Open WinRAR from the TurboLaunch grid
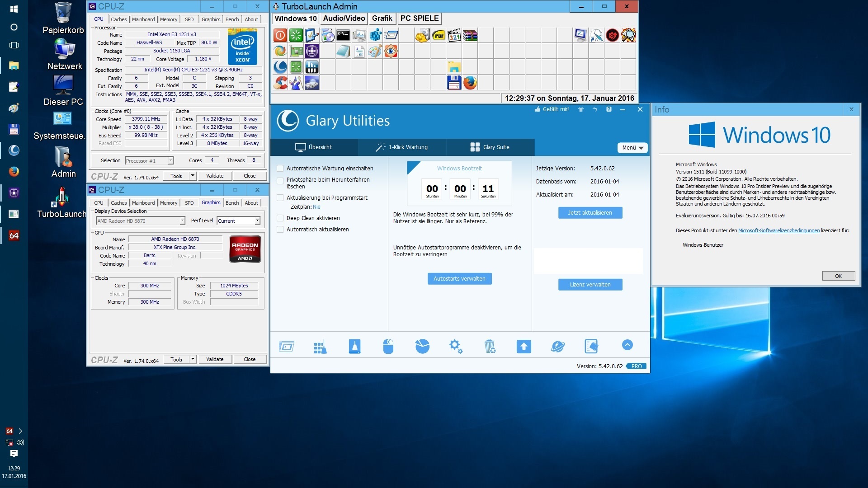The image size is (868, 488). pos(470,35)
